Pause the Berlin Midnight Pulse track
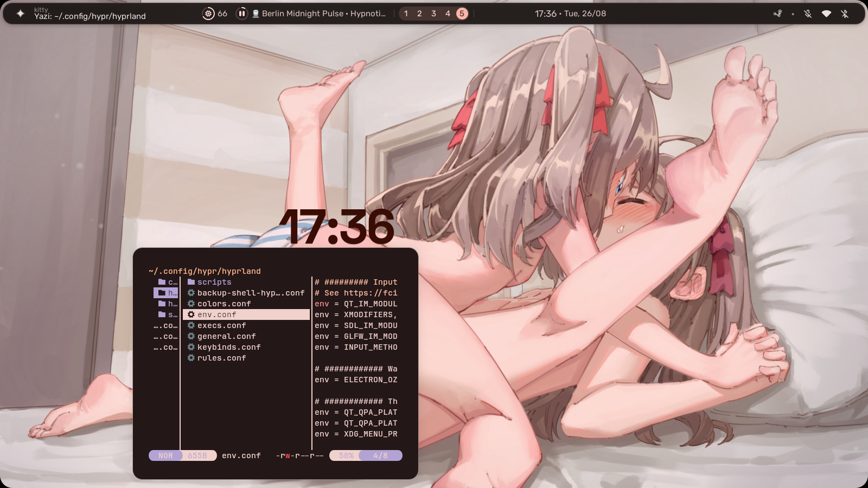The width and height of the screenshot is (868, 488). (x=242, y=14)
